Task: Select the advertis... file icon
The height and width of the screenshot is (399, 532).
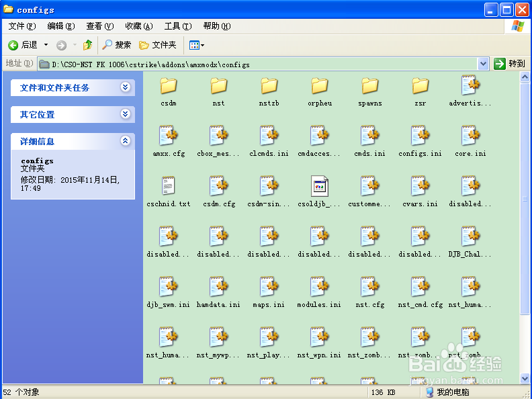Action: pyautogui.click(x=470, y=85)
